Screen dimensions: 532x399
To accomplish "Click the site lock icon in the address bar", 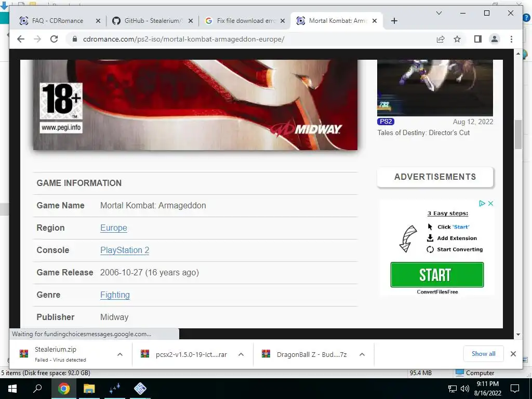I will pos(75,39).
